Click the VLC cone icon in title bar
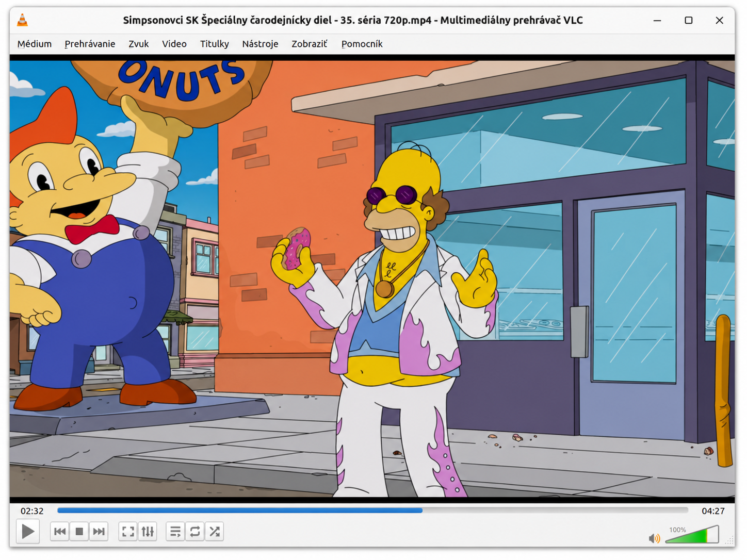 point(23,20)
